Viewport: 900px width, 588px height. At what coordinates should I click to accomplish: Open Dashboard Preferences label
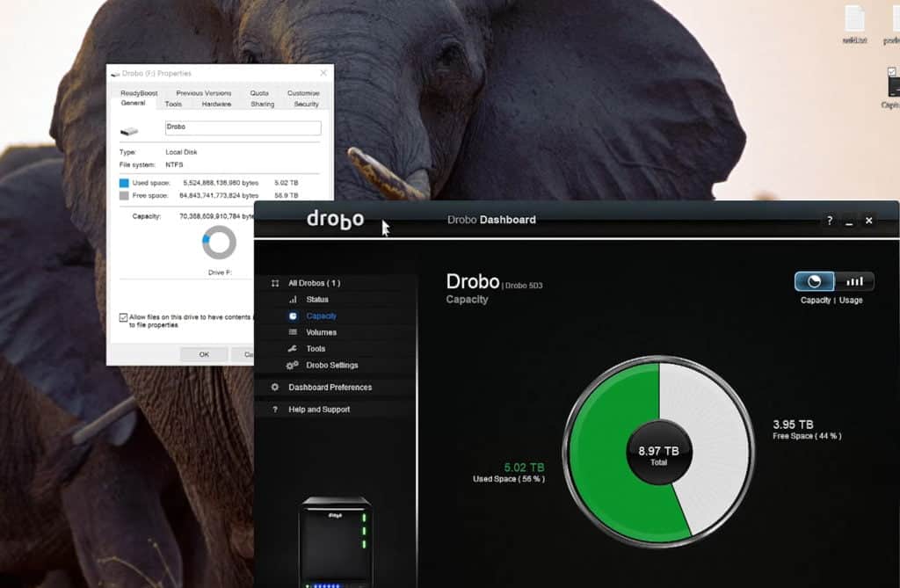click(x=330, y=388)
